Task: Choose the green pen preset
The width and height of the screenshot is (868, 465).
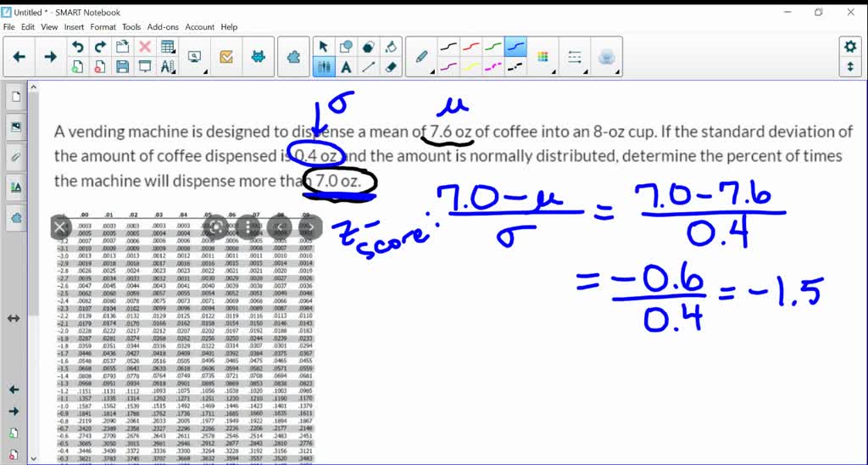Action: [x=493, y=47]
